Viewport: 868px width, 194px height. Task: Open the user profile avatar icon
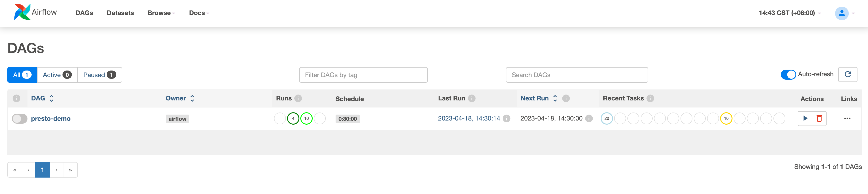pos(841,13)
